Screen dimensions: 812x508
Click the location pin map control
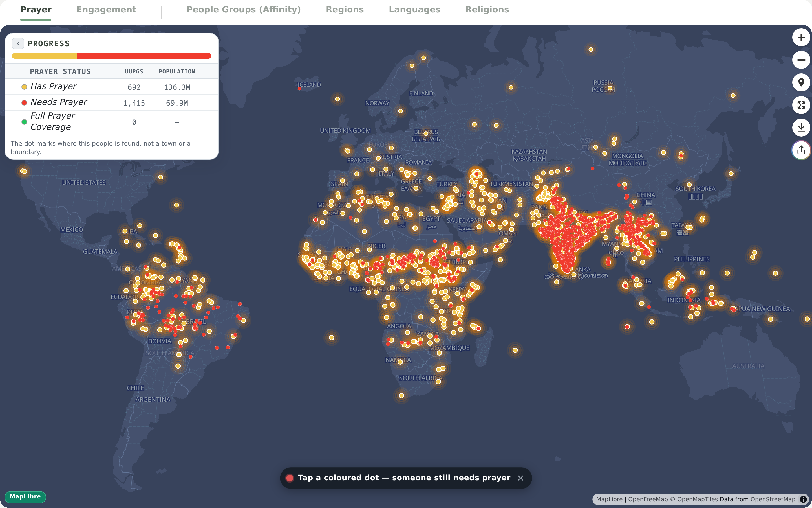(801, 83)
